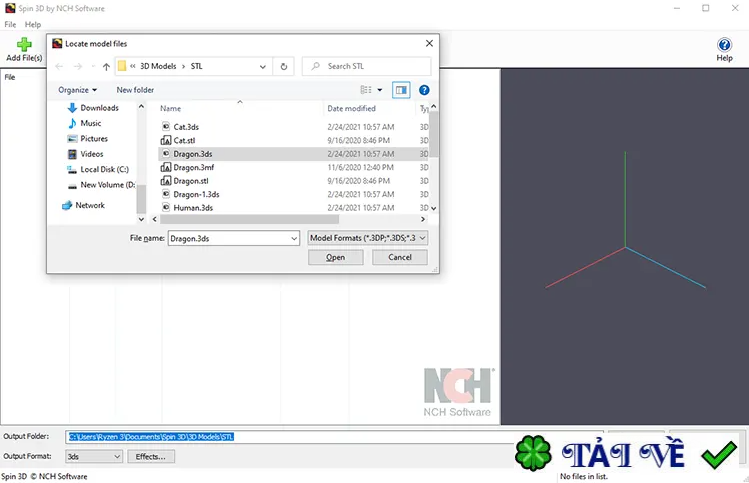Click the File column header in main window
Image resolution: width=749 pixels, height=483 pixels.
click(x=10, y=77)
